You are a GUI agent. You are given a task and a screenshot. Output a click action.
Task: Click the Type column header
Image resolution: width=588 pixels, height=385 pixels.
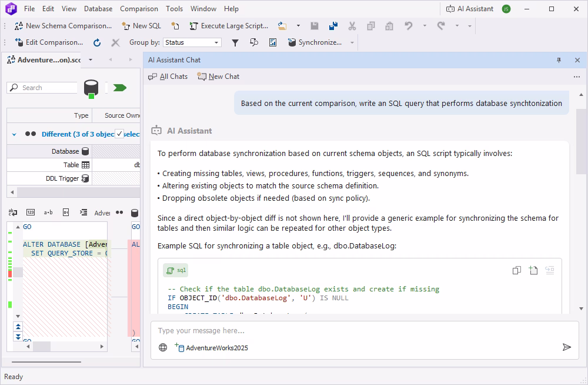[x=49, y=115]
